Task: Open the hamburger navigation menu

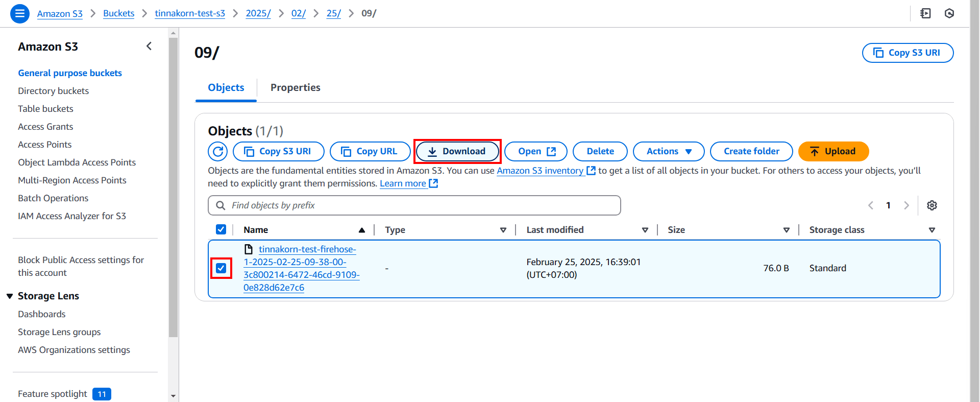Action: pyautogui.click(x=20, y=13)
